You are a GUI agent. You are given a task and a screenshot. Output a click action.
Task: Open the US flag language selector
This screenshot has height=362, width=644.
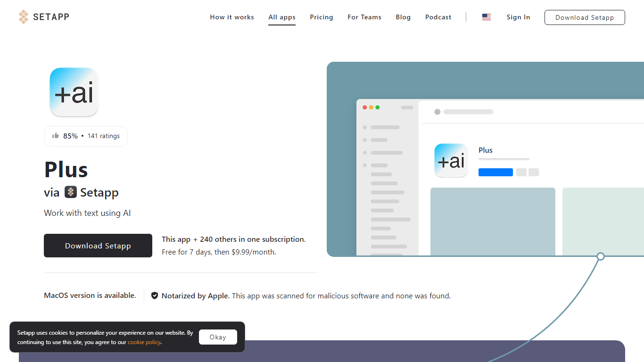(487, 17)
